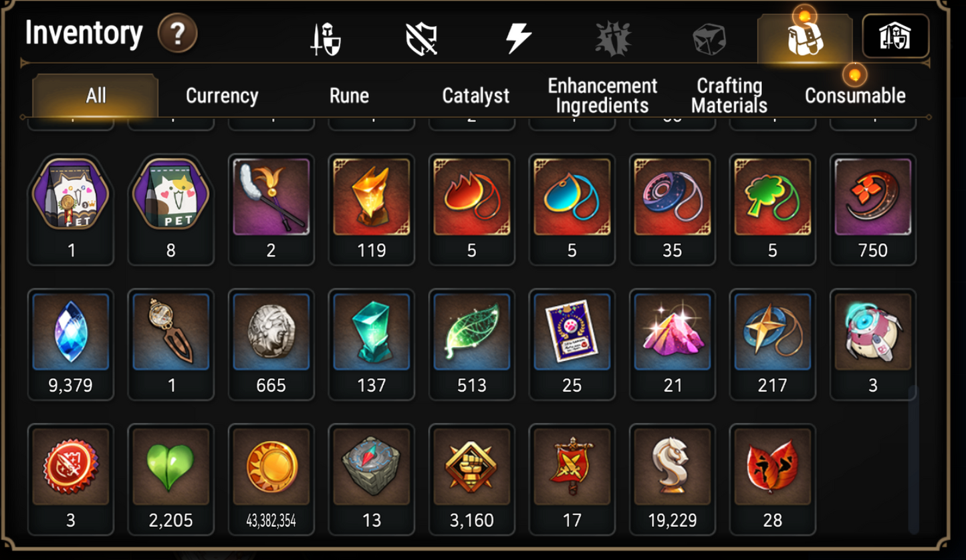
Task: Select the green heart item with 2,205
Action: [171, 480]
